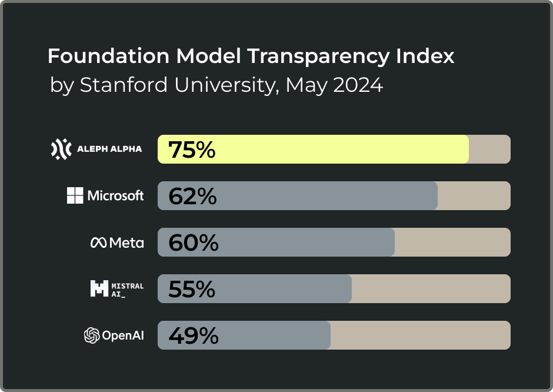Click the Stanford University, May 2024 subtitle

[216, 85]
